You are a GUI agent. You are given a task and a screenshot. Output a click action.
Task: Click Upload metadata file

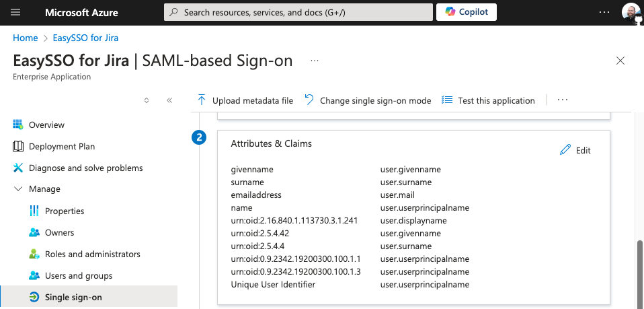click(x=245, y=100)
